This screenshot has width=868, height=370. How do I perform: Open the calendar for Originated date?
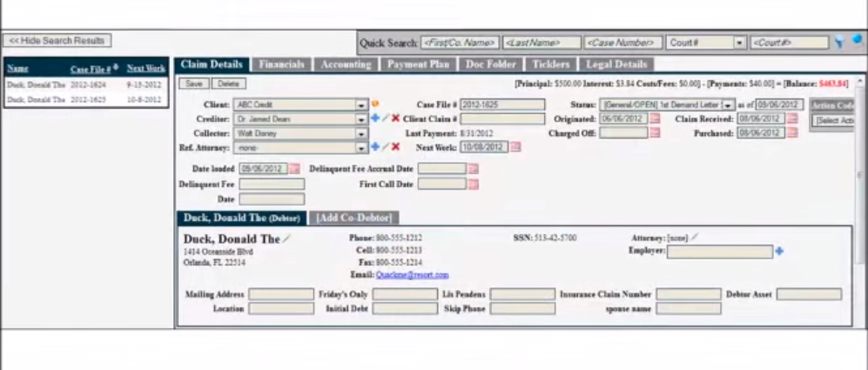pyautogui.click(x=655, y=118)
